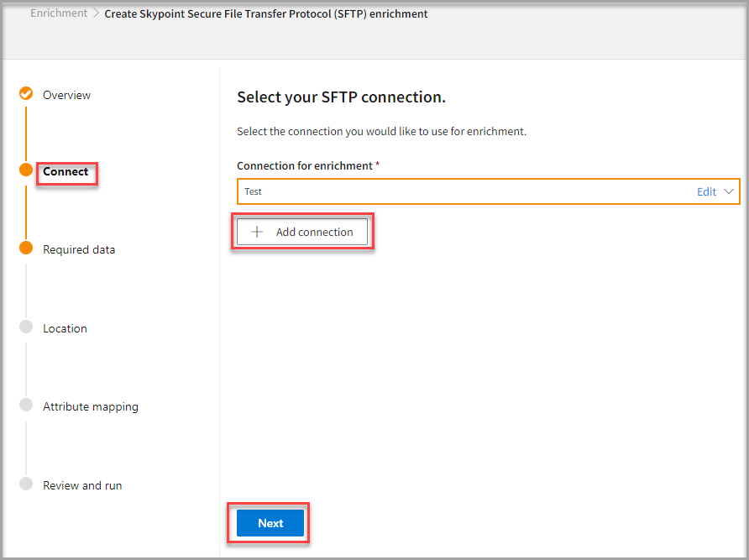Navigate to the Review and run step

(x=82, y=485)
